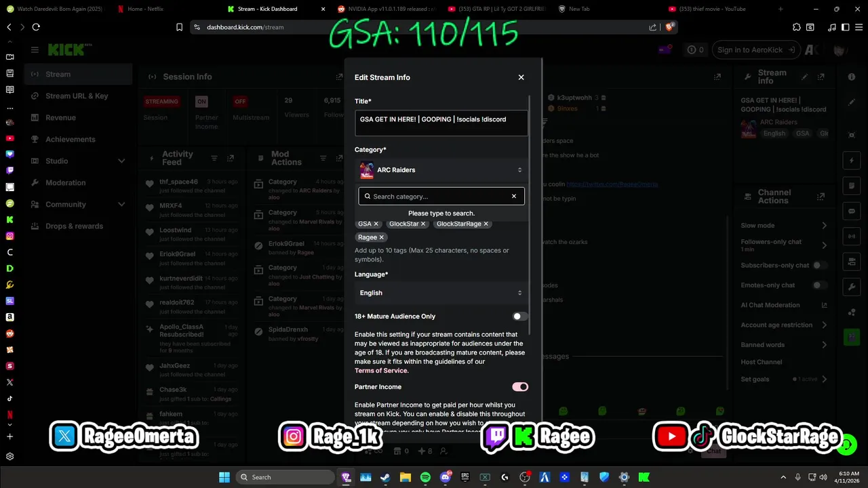868x488 pixels.
Task: Open Steam from the taskbar
Action: click(385, 477)
